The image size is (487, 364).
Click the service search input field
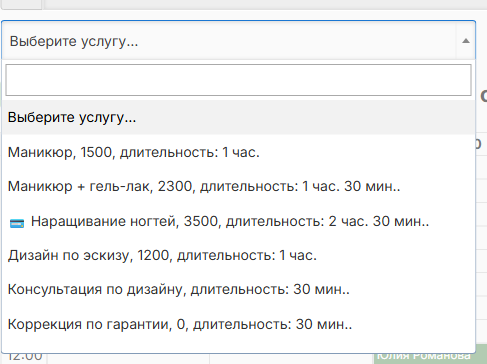(x=238, y=80)
